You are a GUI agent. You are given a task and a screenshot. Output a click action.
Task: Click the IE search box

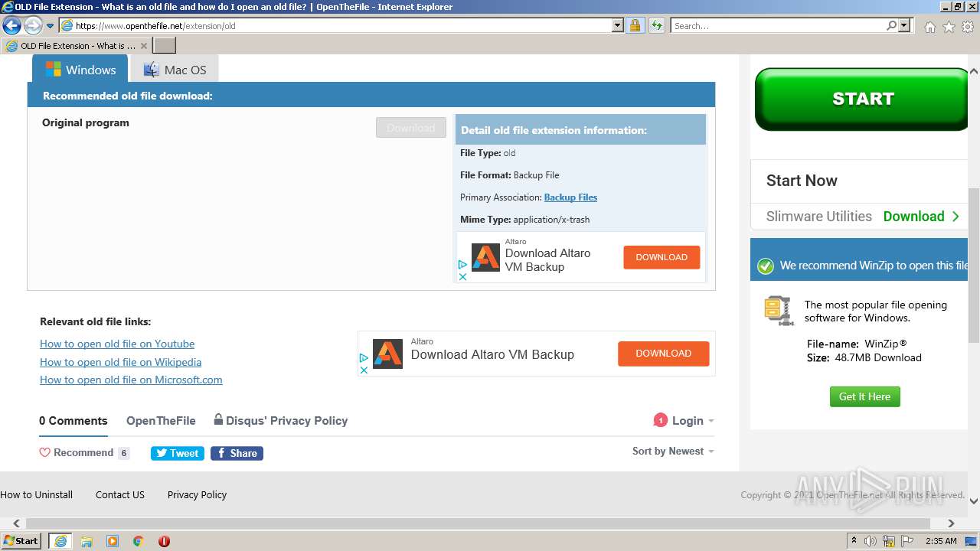click(778, 25)
